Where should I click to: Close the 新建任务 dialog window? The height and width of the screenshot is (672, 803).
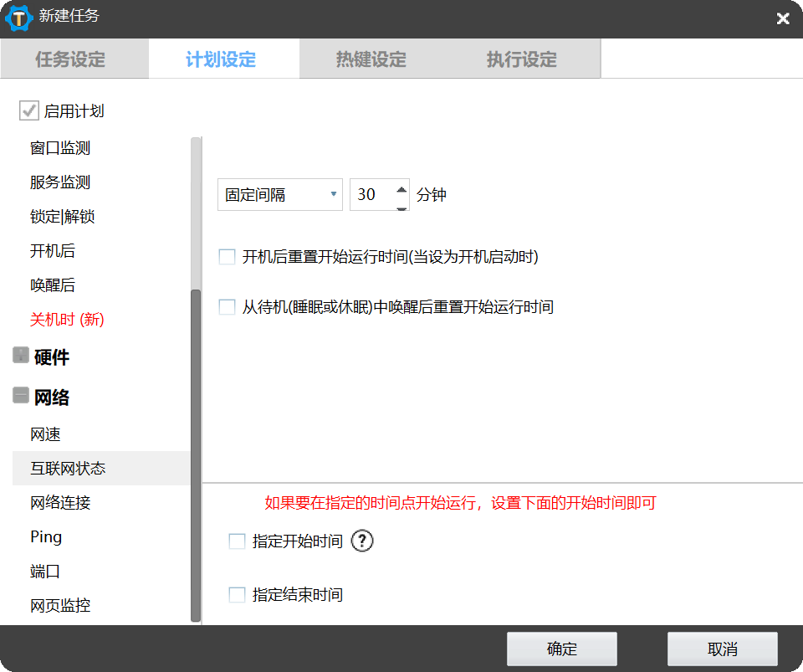tap(782, 18)
